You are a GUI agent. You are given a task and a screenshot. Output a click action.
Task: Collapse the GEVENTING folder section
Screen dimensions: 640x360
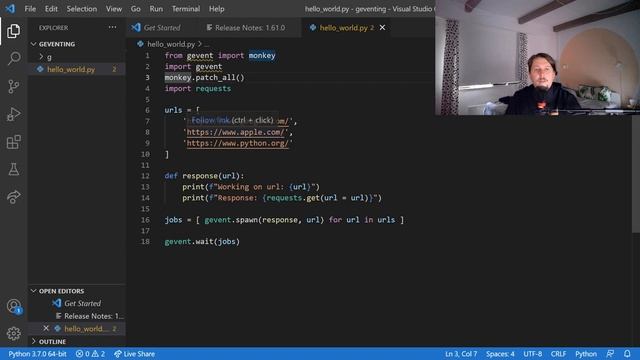pyautogui.click(x=57, y=44)
